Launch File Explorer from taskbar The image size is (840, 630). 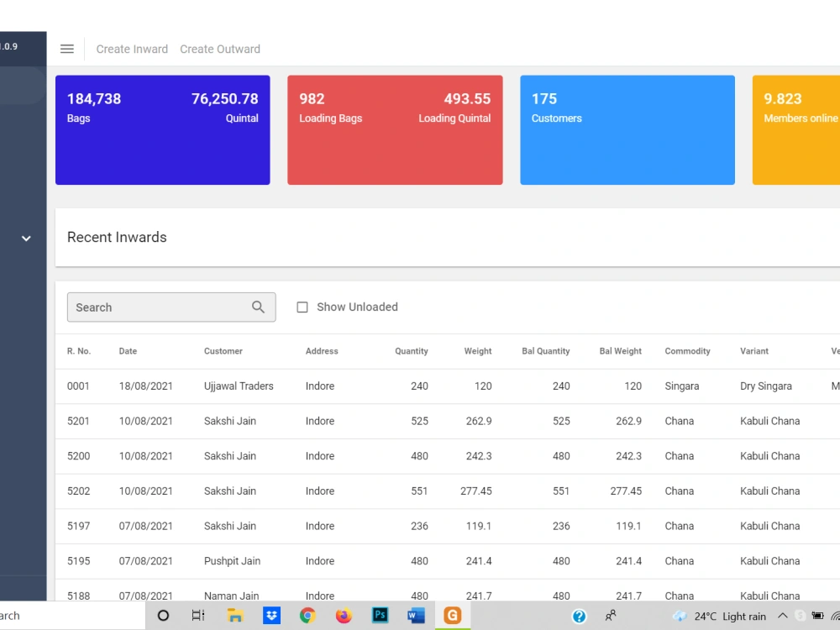(x=235, y=616)
